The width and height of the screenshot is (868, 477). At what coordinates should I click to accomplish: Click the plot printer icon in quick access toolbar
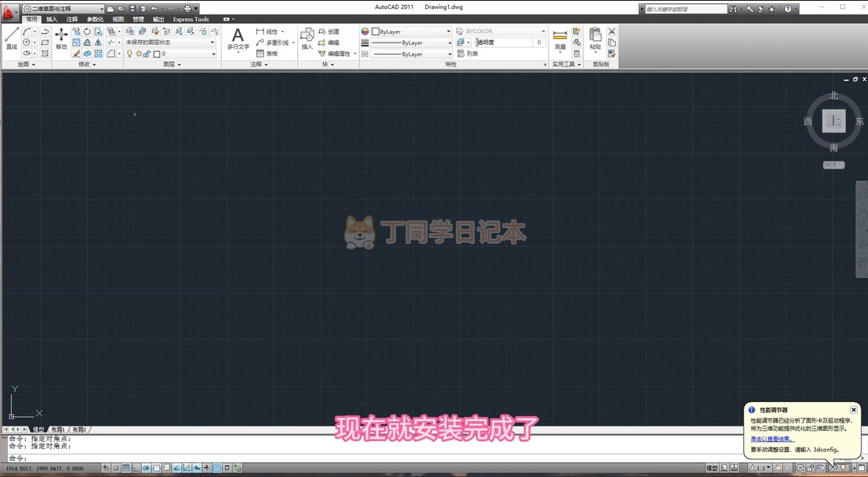pyautogui.click(x=188, y=9)
